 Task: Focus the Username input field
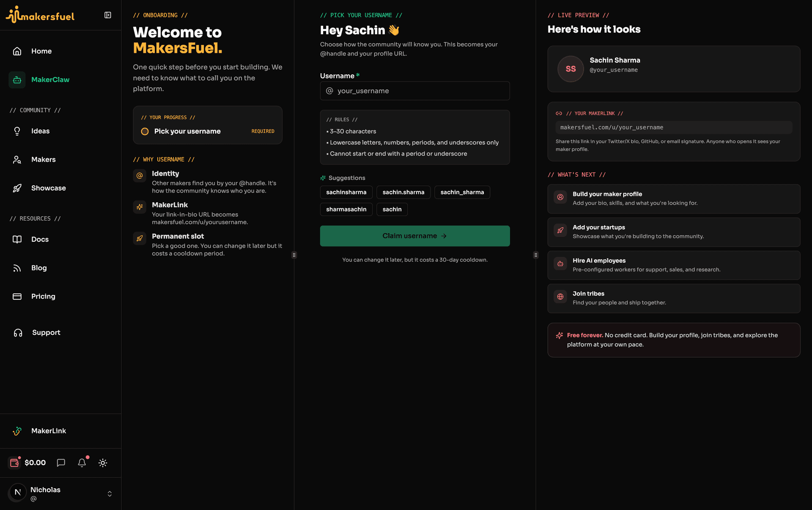tap(415, 91)
